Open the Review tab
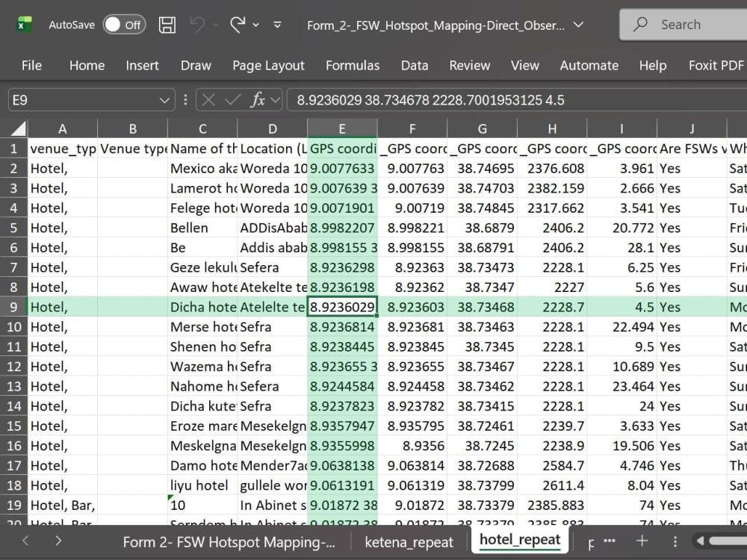 (x=469, y=65)
